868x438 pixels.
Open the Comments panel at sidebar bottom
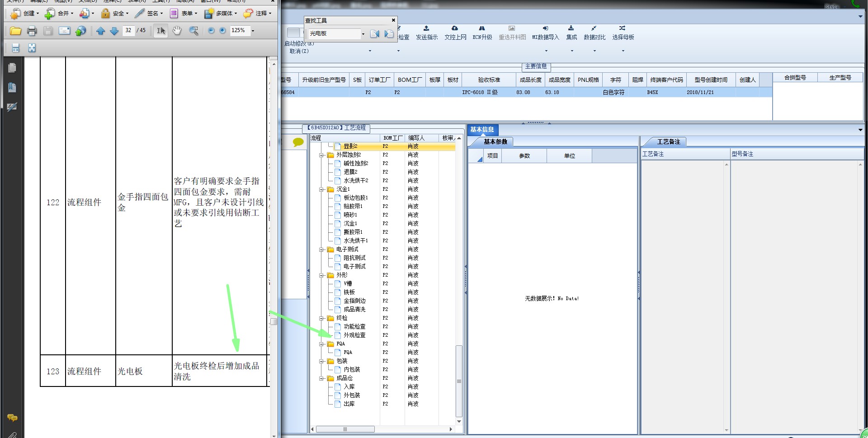click(12, 418)
